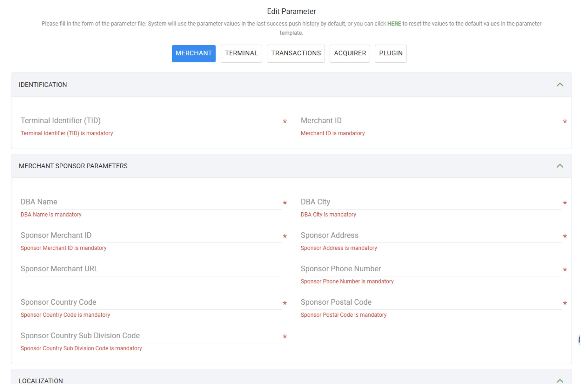Collapse the IDENTIFICATION section chevron
This screenshot has height=392, width=583.
click(x=559, y=85)
